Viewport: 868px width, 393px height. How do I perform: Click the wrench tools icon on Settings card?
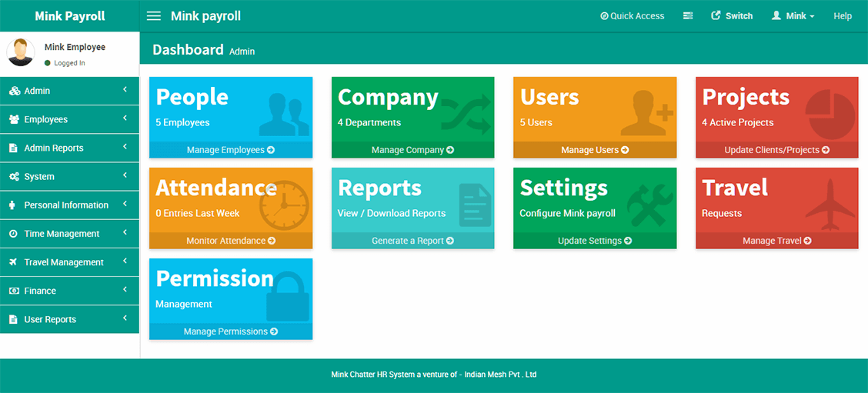[x=649, y=205]
